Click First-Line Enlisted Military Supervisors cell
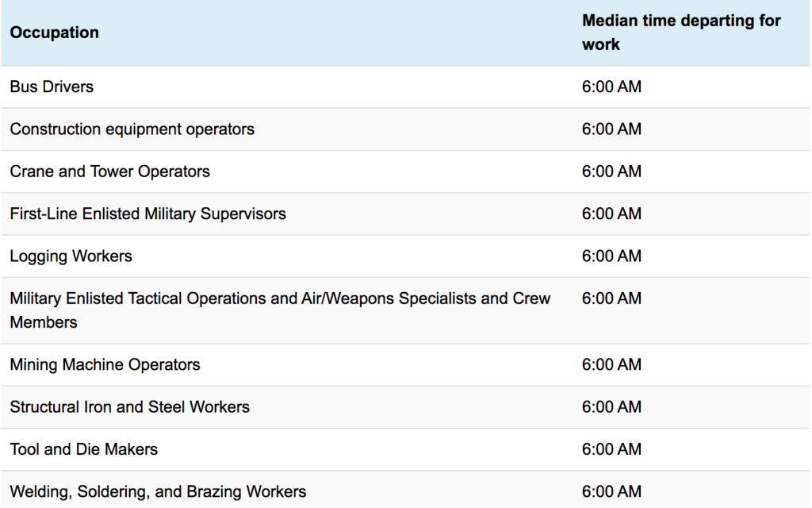Viewport: 812px width, 508px height. click(x=147, y=214)
